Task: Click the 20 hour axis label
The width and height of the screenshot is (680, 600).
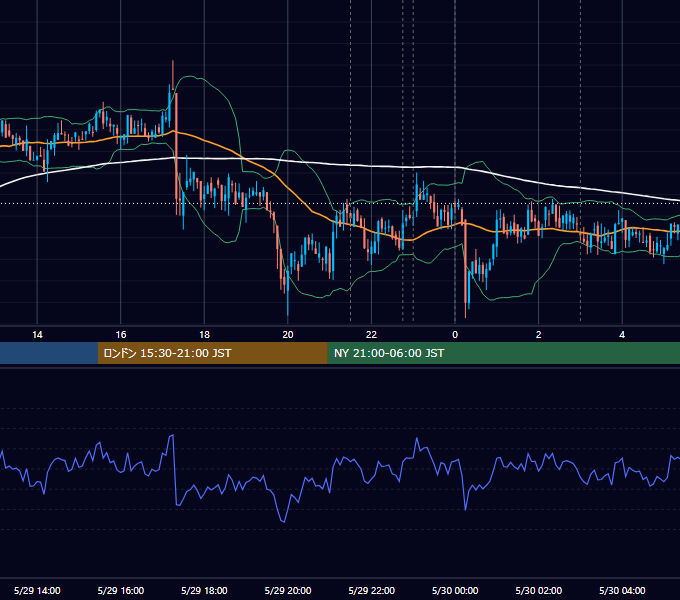Action: (288, 335)
